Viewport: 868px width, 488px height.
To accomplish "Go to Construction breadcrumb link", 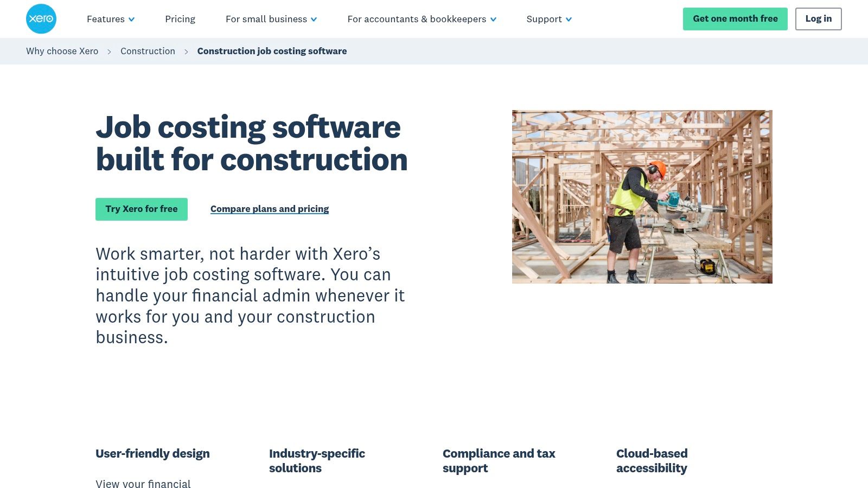I will point(148,51).
